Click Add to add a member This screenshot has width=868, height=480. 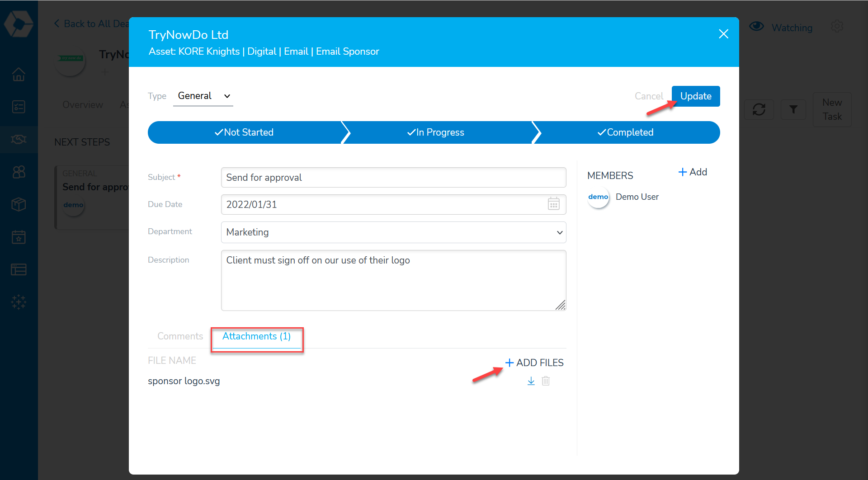click(x=693, y=172)
